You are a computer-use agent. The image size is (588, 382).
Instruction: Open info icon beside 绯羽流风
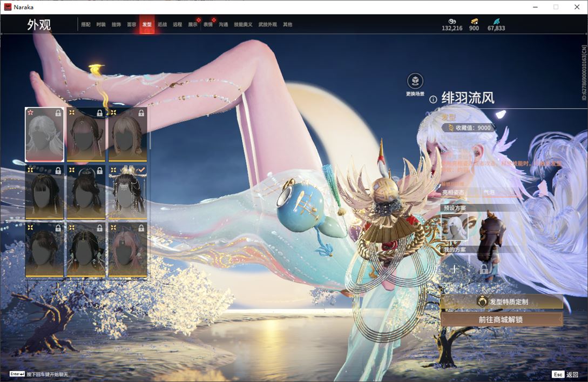coord(433,99)
